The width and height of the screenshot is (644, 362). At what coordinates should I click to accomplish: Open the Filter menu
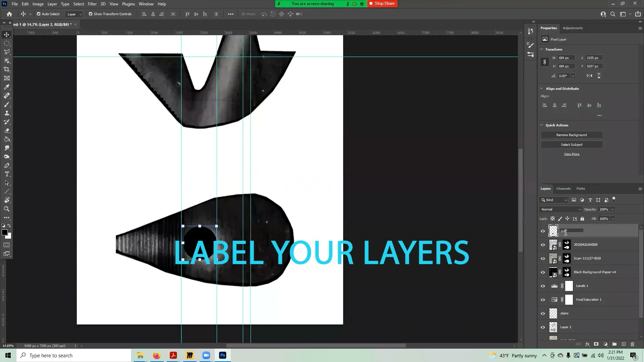(92, 4)
